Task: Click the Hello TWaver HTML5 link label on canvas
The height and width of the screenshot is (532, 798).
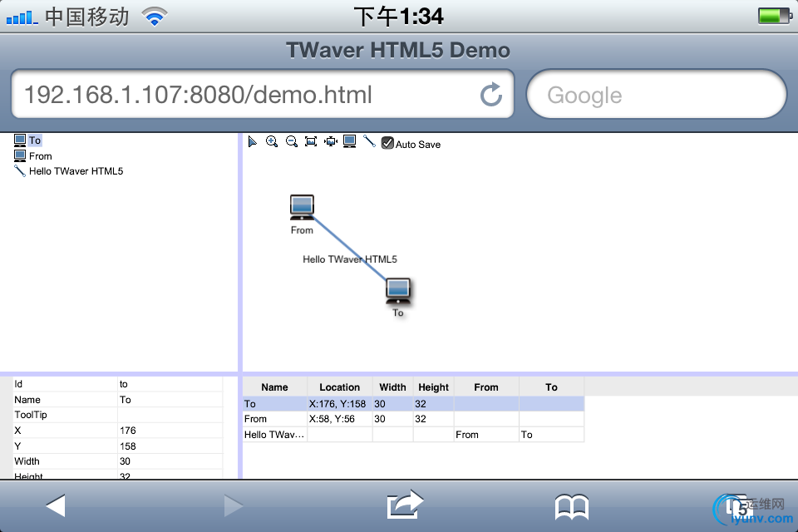Action: 350,259
